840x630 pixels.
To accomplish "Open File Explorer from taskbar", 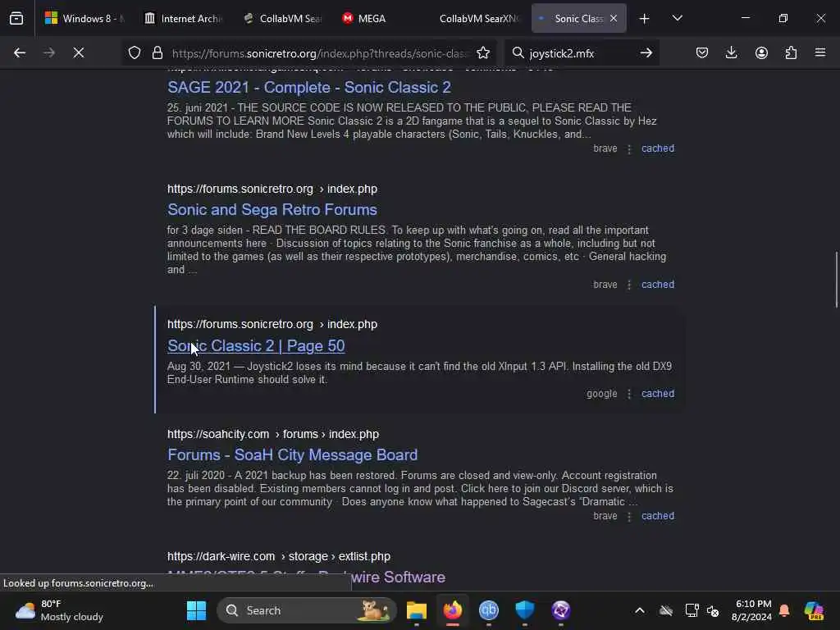I will (416, 610).
